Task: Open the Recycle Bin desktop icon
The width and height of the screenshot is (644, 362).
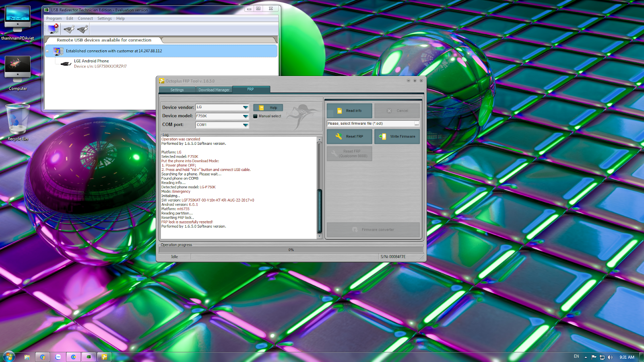Action: pyautogui.click(x=18, y=122)
